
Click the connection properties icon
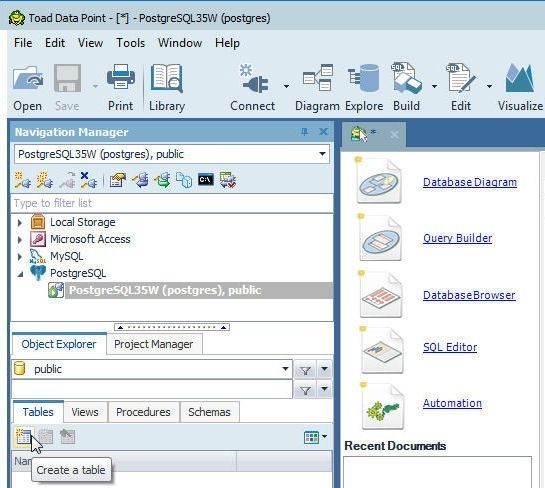coord(118,180)
